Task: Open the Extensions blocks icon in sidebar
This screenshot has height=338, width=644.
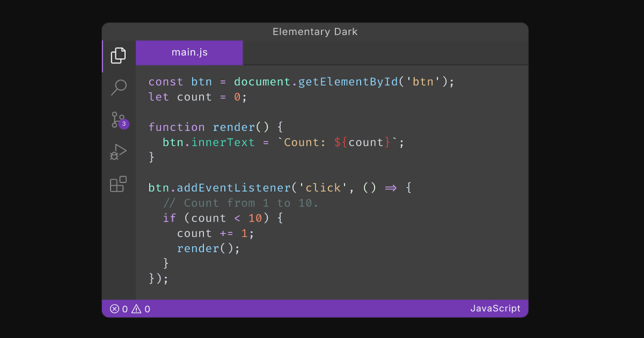Action: (x=118, y=184)
